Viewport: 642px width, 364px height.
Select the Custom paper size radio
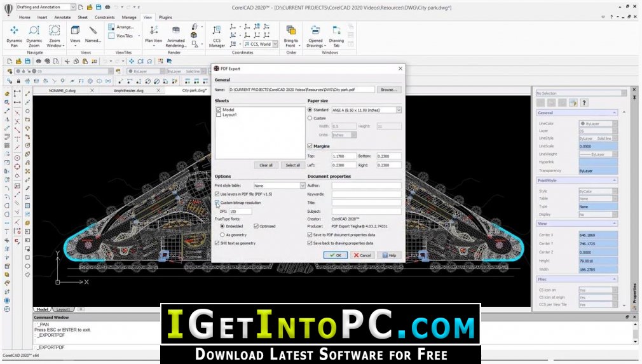click(x=310, y=118)
